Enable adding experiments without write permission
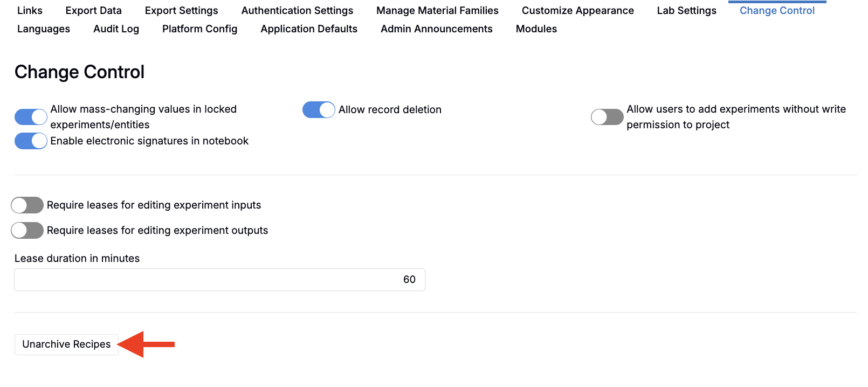Image resolution: width=868 pixels, height=387 pixels. 607,117
